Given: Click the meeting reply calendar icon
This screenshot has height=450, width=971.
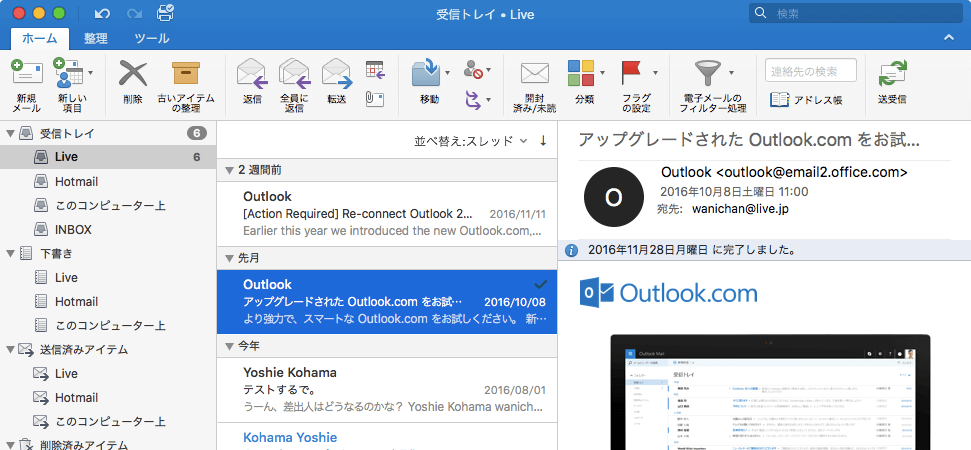Looking at the screenshot, I should 375,70.
